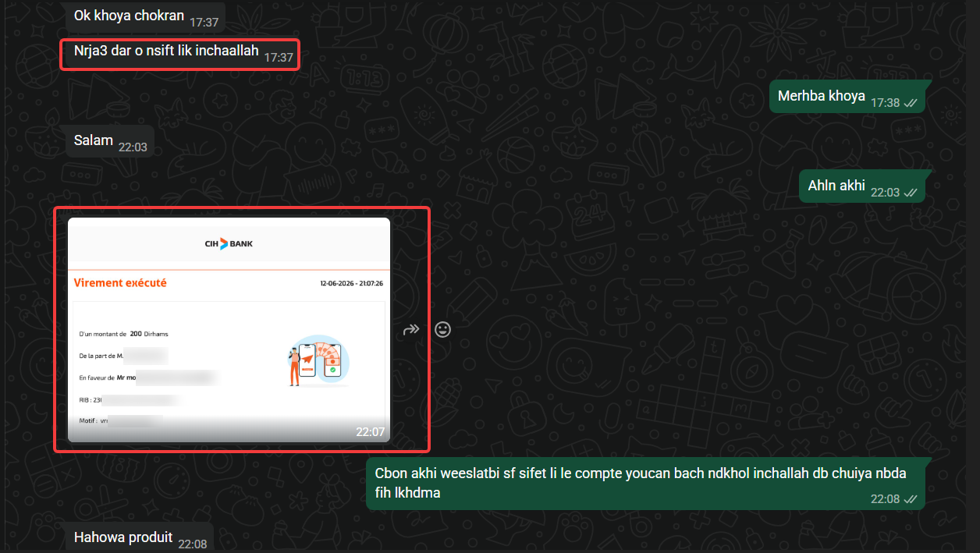The width and height of the screenshot is (980, 553).
Task: Select the "Hahowa produit" message bubble
Action: 140,538
